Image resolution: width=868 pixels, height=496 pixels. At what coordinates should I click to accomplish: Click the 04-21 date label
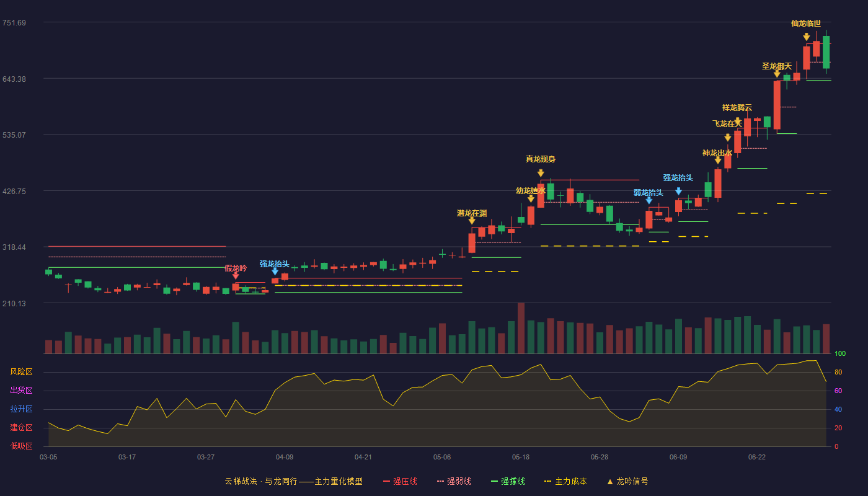coord(363,457)
